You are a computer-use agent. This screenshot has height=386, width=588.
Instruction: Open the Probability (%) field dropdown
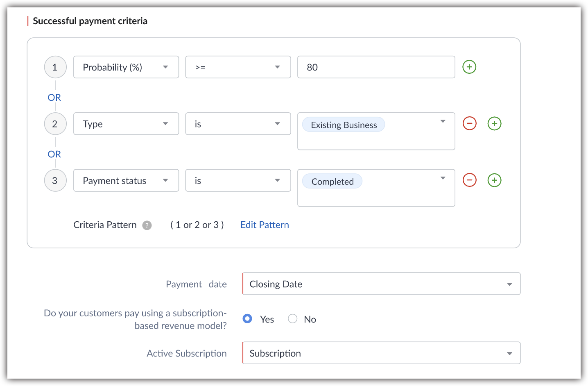(126, 67)
